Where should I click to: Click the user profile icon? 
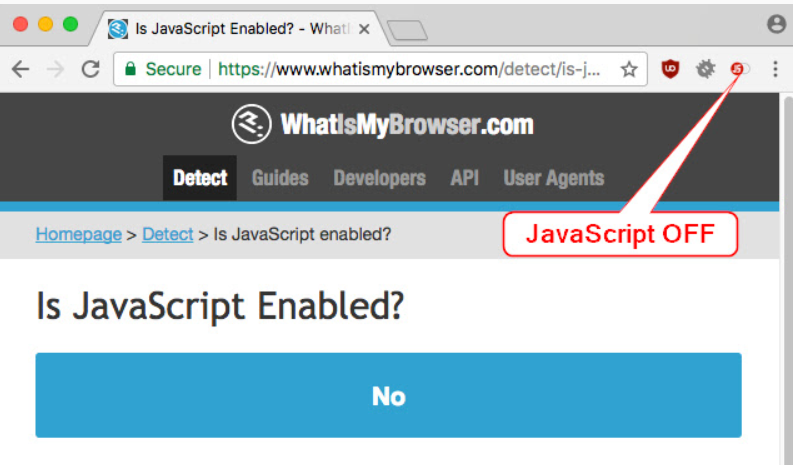pos(775,24)
